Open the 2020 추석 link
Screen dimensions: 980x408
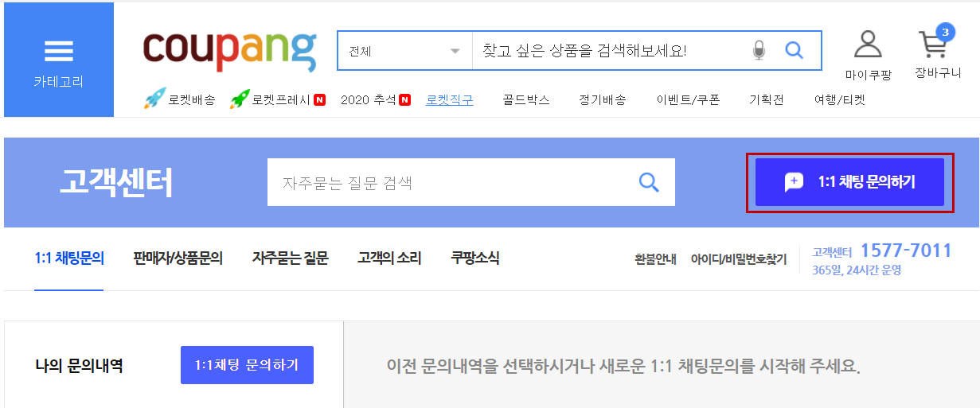click(x=368, y=100)
